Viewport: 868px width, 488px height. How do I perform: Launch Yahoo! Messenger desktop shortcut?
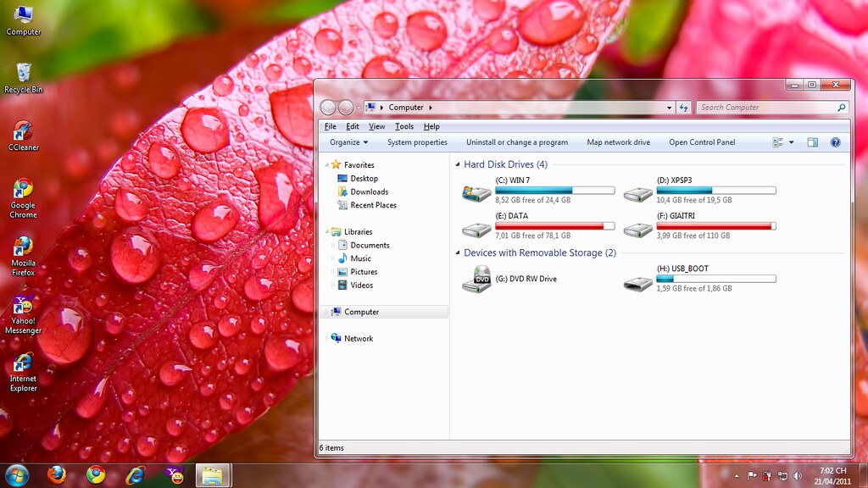tap(23, 306)
